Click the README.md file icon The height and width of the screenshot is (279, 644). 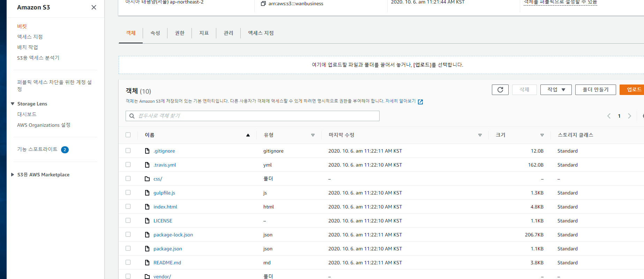coord(147,263)
